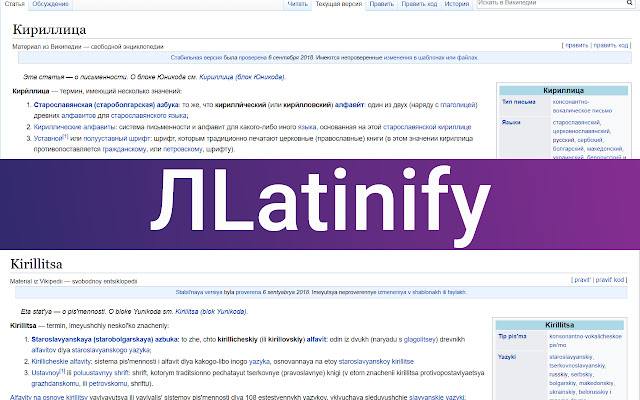Open консонантно-вокалическое письмо infobox link
Image resolution: width=640 pixels, height=400 pixels.
pyautogui.click(x=582, y=106)
